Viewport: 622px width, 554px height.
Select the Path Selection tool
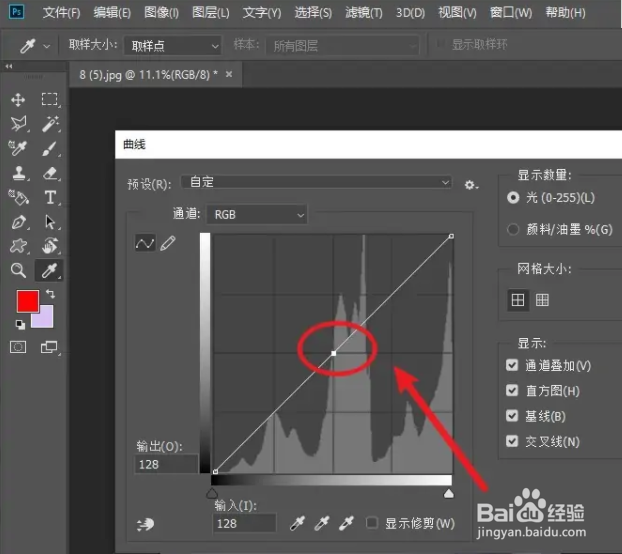(x=50, y=222)
